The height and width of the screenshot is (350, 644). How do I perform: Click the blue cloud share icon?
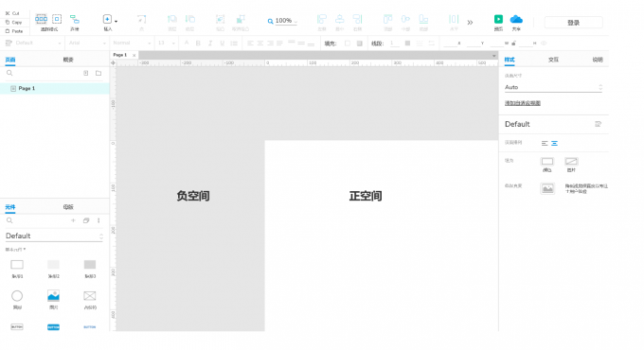[x=516, y=19]
